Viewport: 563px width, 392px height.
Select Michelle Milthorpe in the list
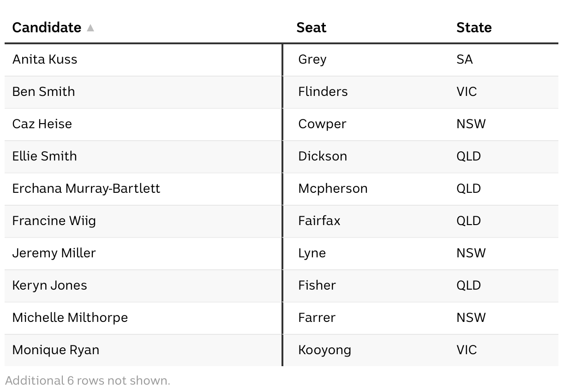[x=70, y=318]
